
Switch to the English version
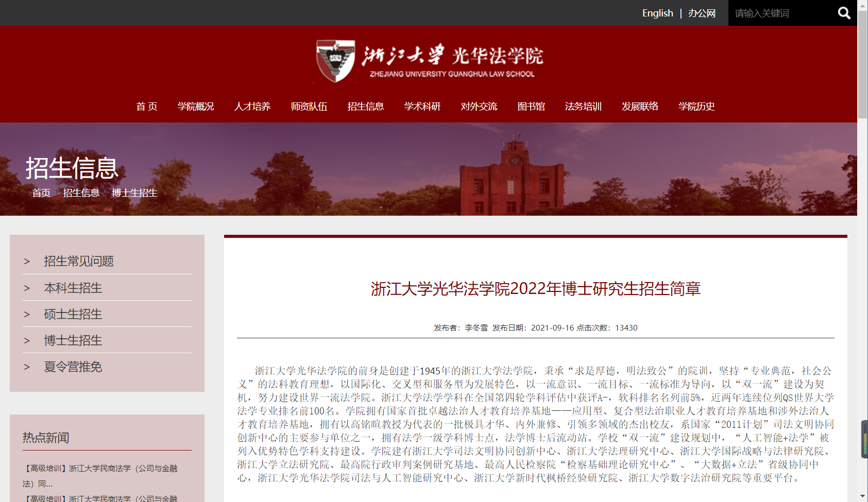657,13
